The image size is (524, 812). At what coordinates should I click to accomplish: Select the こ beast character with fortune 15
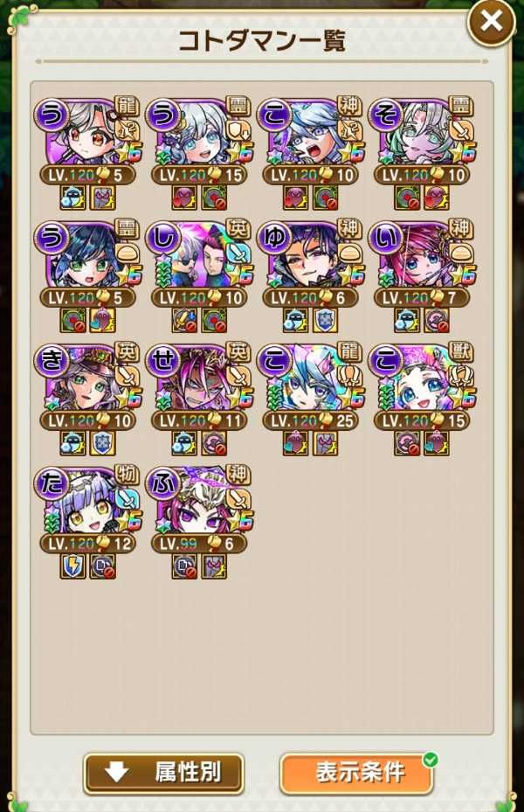coord(422,385)
